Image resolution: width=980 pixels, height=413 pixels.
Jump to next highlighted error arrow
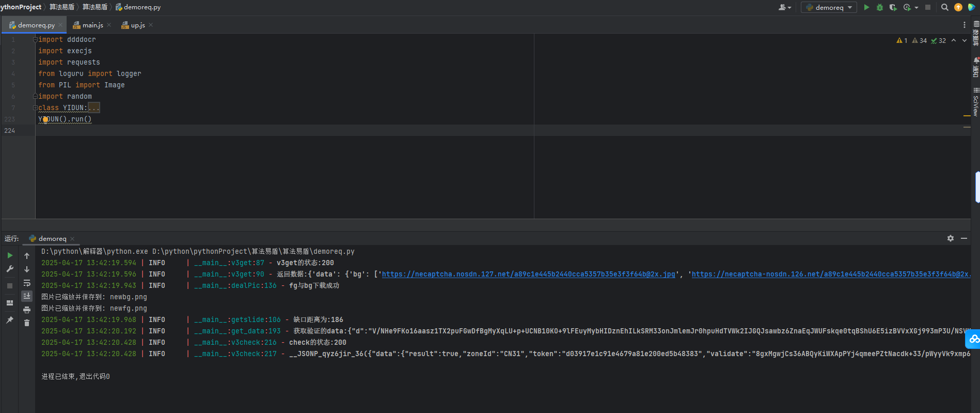coord(964,40)
